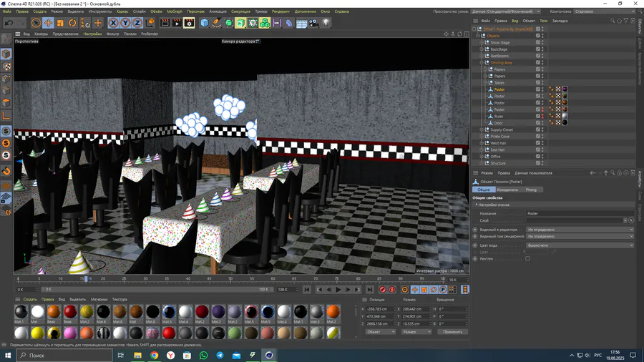Activate the Scale tool
644x362 pixels.
click(60, 23)
